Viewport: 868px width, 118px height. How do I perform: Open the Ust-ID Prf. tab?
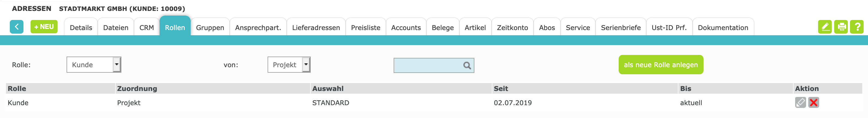coord(669,28)
